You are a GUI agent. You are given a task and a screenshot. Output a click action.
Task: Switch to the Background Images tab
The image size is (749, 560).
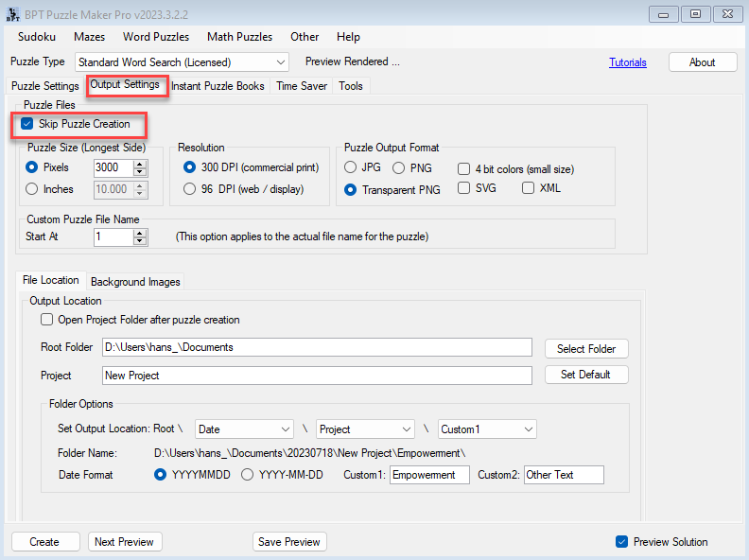(135, 282)
